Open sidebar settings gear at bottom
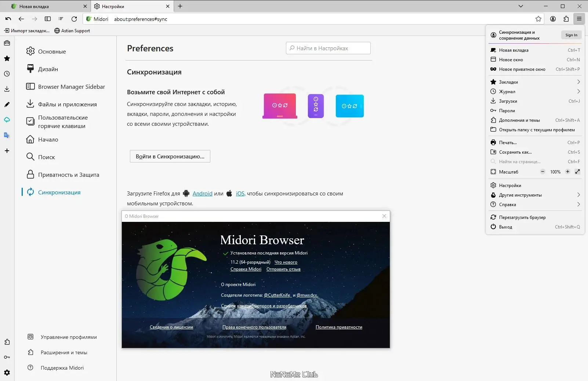 click(x=7, y=373)
